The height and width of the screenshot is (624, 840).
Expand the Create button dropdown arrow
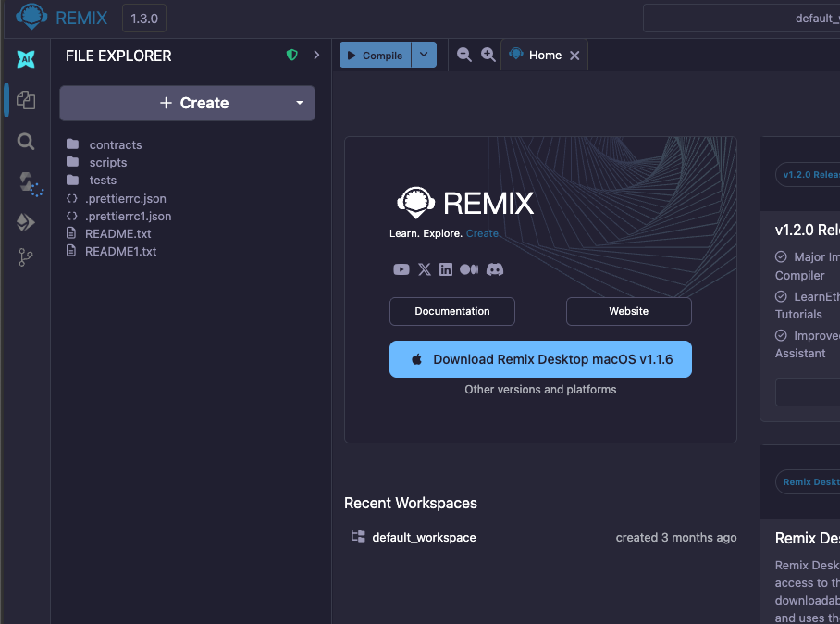click(300, 103)
